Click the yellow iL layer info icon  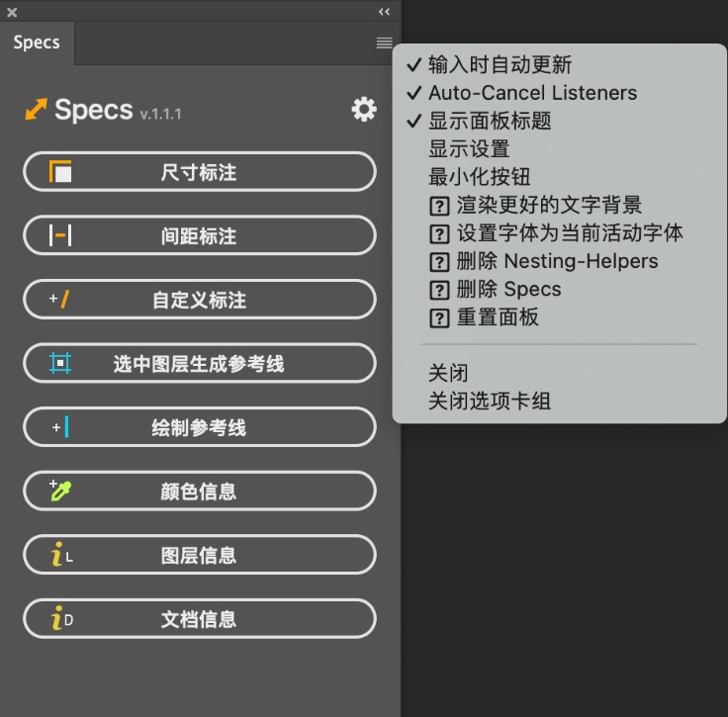pos(61,555)
